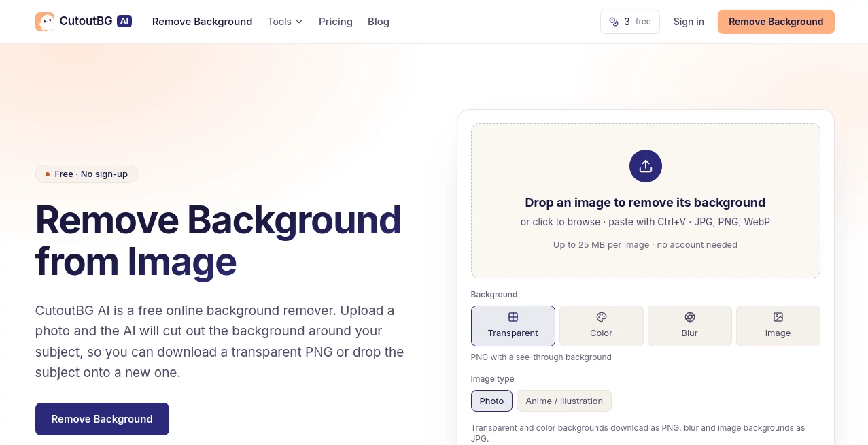Click the CutoutBG ghost logo icon

coord(45,22)
